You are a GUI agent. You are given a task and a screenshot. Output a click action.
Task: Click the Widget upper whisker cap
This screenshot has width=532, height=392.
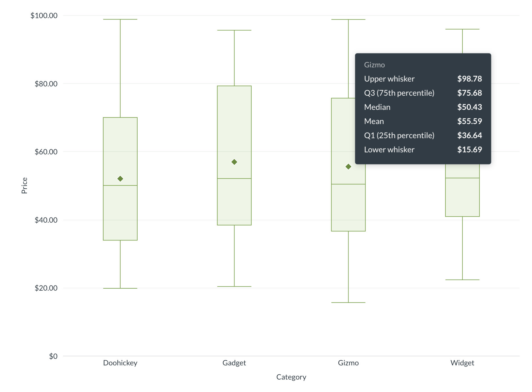[462, 29]
